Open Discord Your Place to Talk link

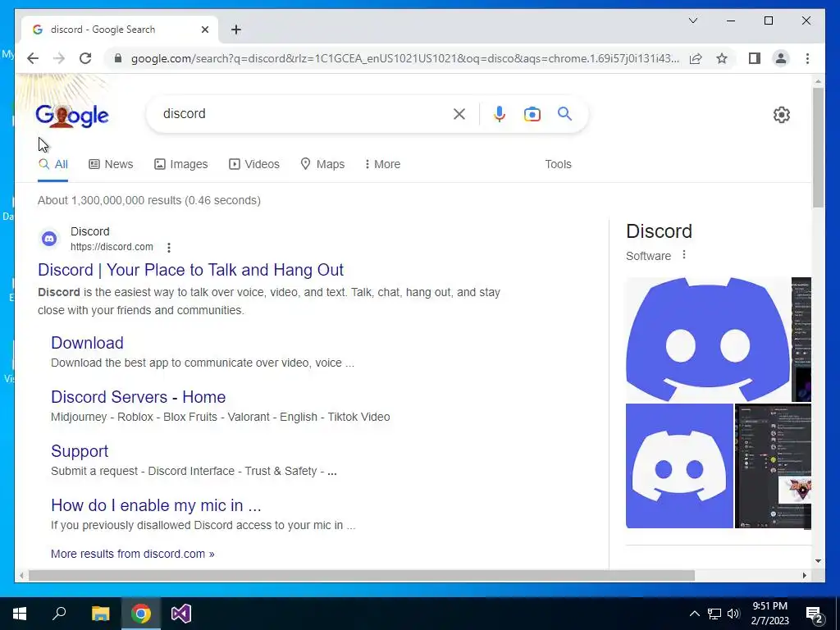190,270
